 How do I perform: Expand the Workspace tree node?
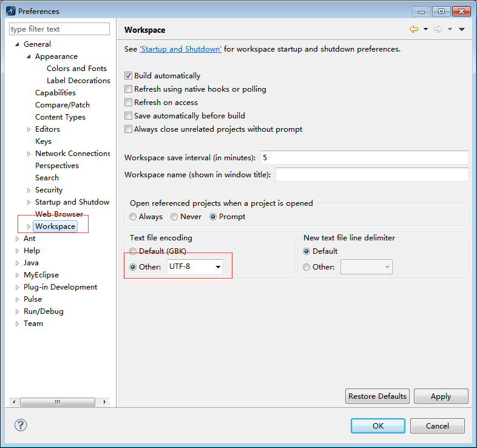tap(29, 227)
